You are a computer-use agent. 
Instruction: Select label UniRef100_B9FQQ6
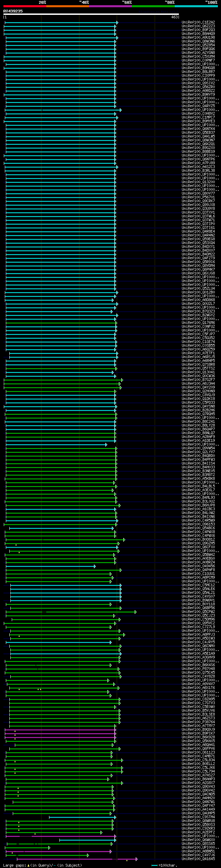(x=198, y=49)
